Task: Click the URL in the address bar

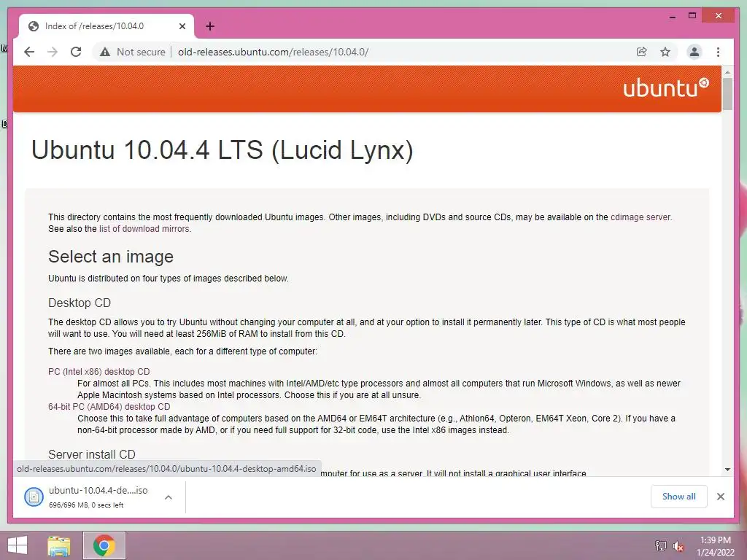Action: 273,52
